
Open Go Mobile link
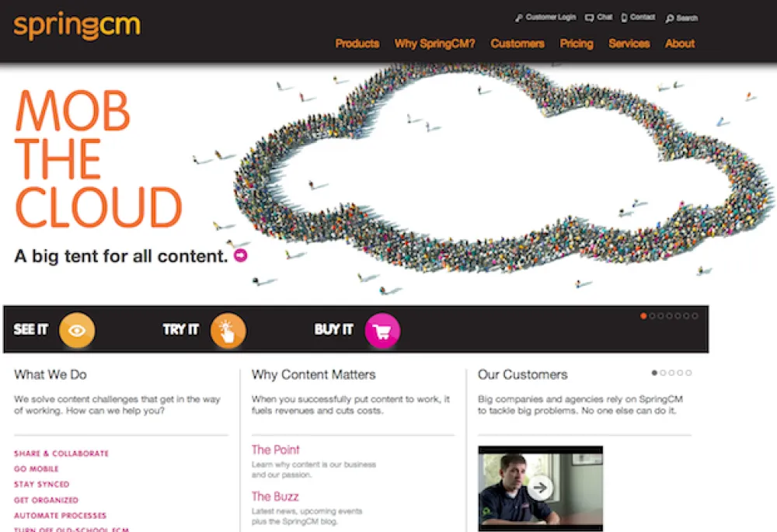37,468
